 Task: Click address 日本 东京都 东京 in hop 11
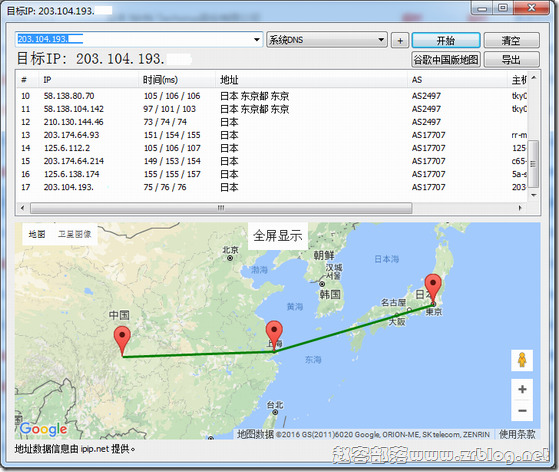pyautogui.click(x=255, y=109)
